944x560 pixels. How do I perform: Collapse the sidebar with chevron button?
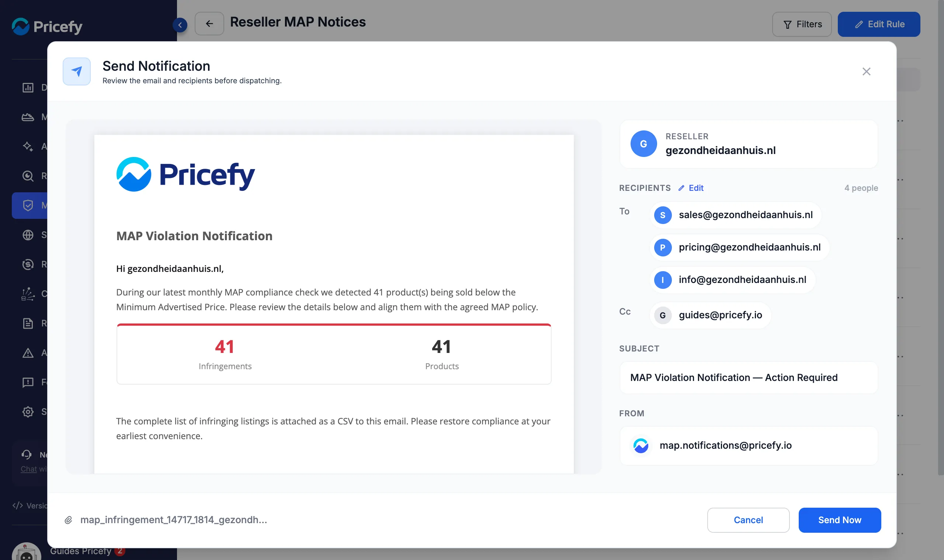click(x=180, y=25)
